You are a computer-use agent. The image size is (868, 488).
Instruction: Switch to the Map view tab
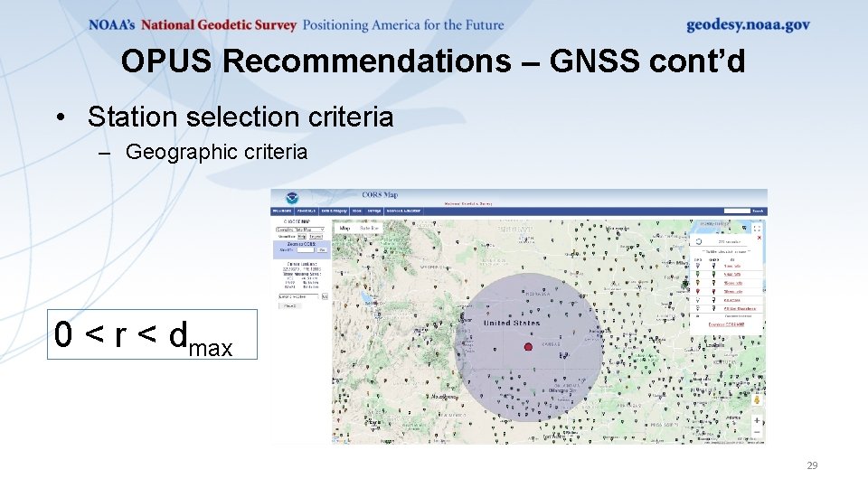(344, 228)
